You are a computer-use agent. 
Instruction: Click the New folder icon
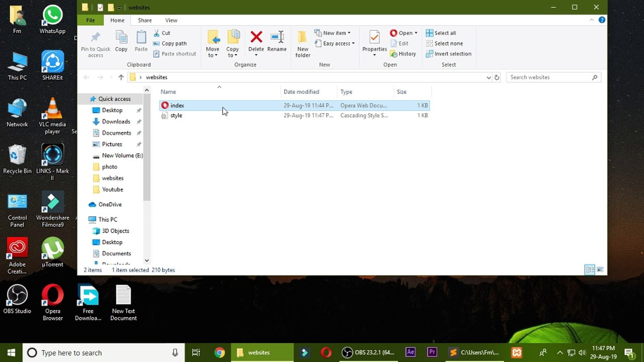click(x=302, y=43)
